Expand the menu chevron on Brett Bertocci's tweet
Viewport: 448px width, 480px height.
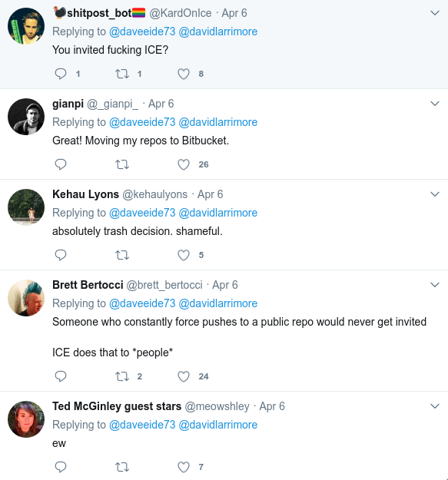click(435, 285)
